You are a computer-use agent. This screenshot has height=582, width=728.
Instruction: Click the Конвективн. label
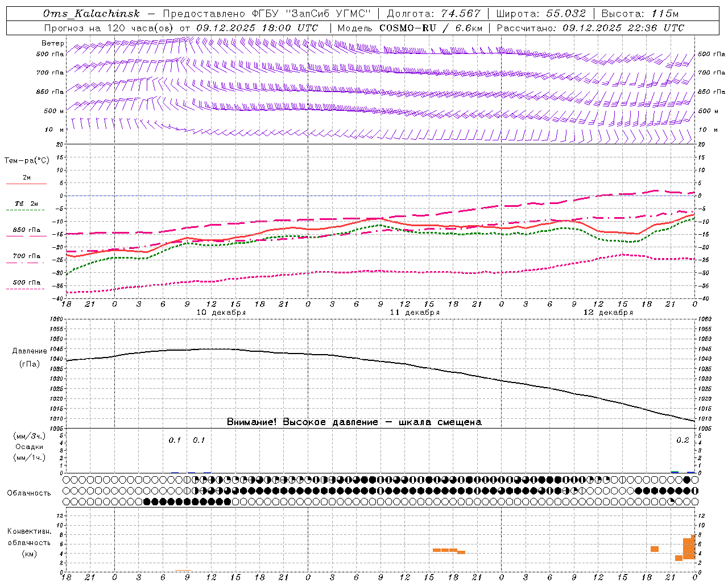[29, 531]
